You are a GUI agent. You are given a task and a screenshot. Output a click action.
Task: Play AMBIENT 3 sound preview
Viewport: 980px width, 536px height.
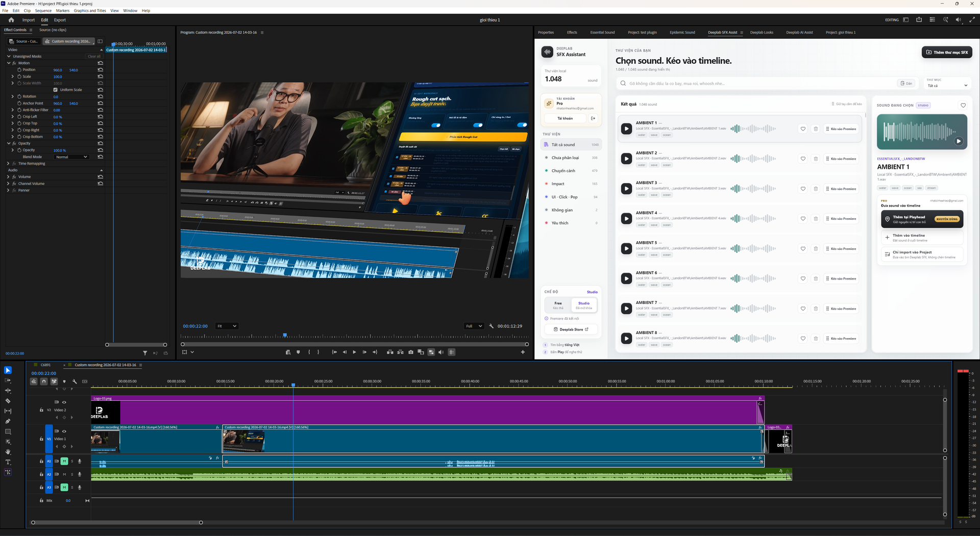point(626,189)
